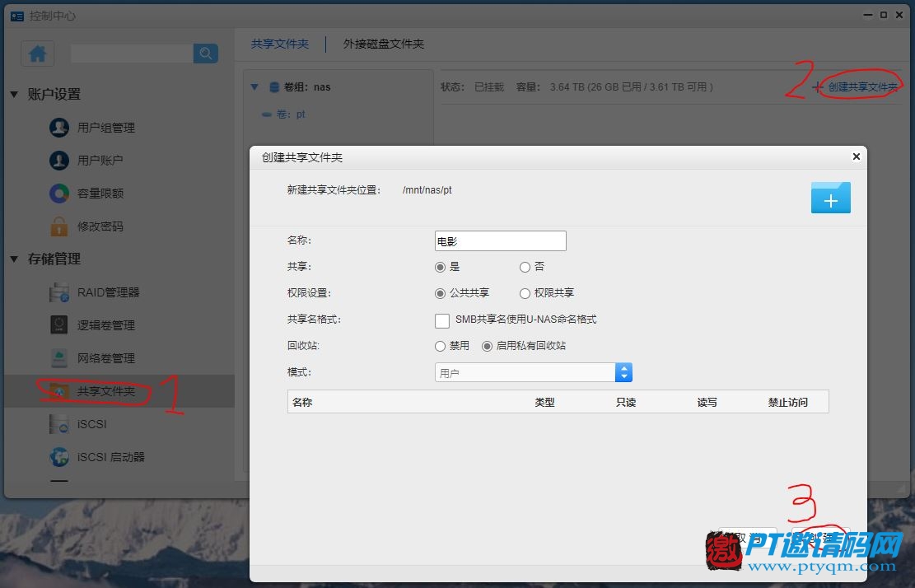Click the change password lock icon
Viewport: 915px width, 588px height.
coord(59,226)
